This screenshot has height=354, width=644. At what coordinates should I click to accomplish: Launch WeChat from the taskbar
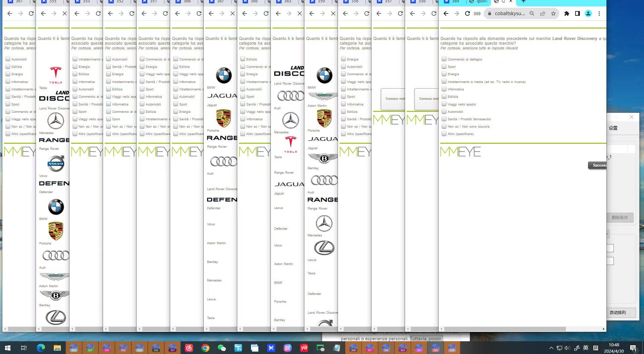point(222,348)
